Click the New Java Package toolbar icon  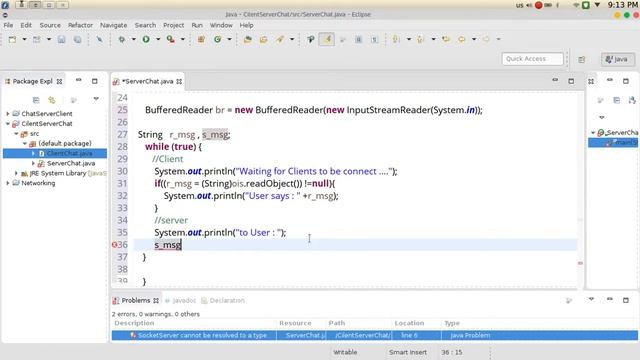(201, 40)
